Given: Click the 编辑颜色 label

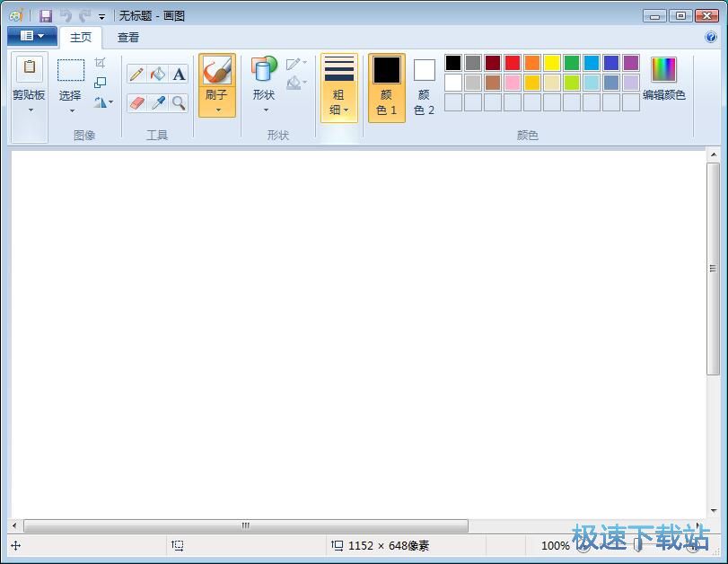Looking at the screenshot, I should [664, 95].
